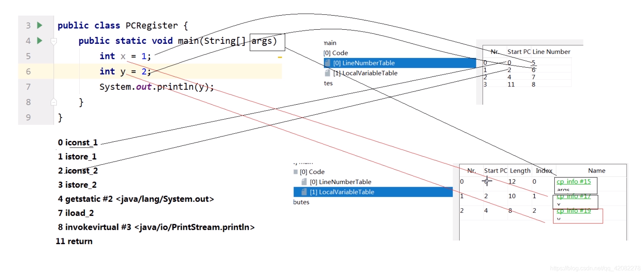Click the bytecode line '7 iload_2'
This screenshot has width=644, height=275.
pyautogui.click(x=76, y=213)
